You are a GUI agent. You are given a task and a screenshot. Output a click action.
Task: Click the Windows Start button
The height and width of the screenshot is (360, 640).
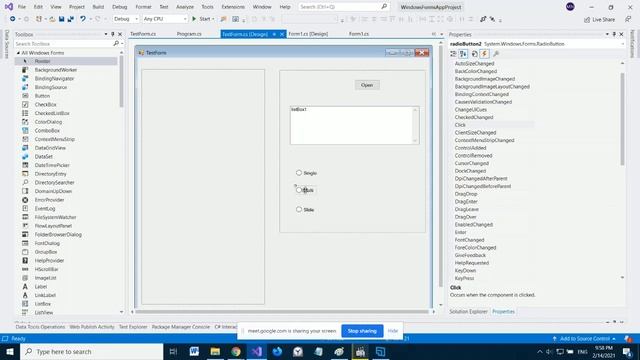(x=10, y=351)
